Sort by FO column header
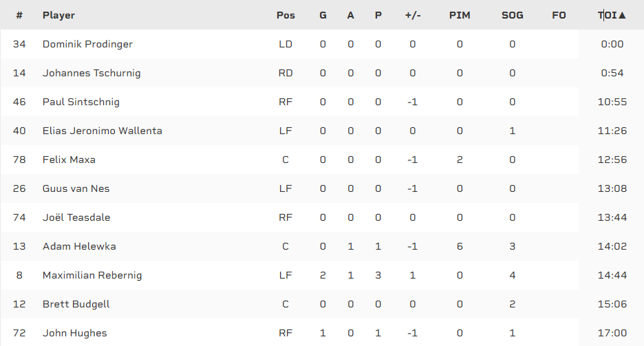This screenshot has width=644, height=346. (x=559, y=15)
